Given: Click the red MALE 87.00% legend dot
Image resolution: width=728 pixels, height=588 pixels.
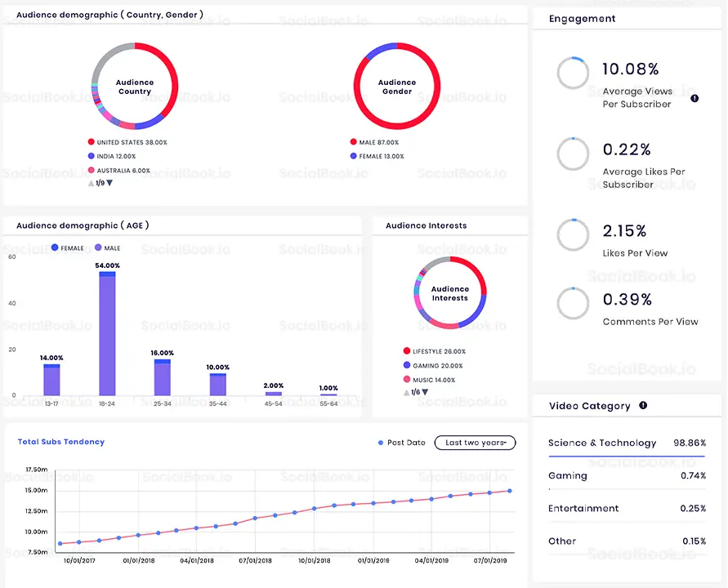Looking at the screenshot, I should tap(354, 142).
